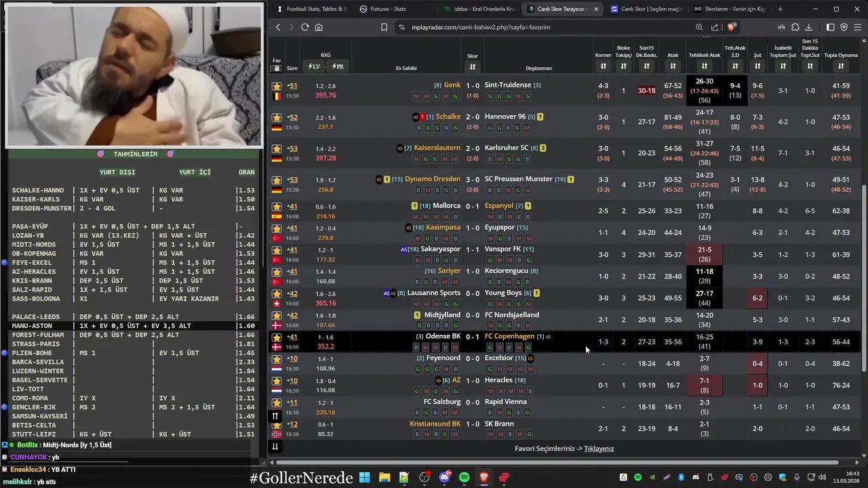Jump to bottom with the down-arrows button
This screenshot has height=488, width=868.
click(x=275, y=446)
